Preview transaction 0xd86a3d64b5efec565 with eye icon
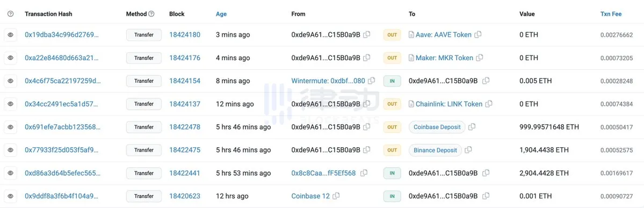644x208 pixels. point(11,173)
